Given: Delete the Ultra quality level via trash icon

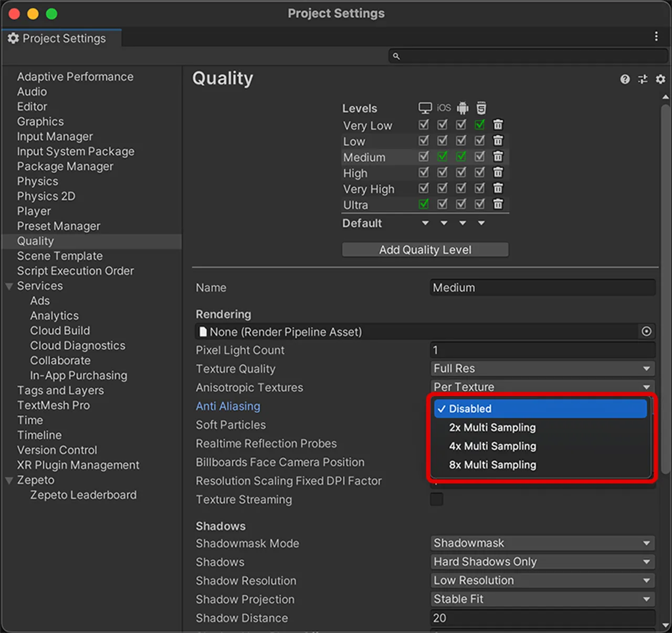Looking at the screenshot, I should tap(498, 204).
